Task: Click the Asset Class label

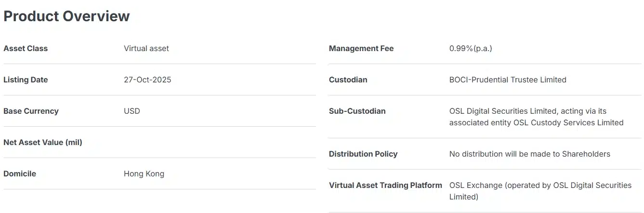Action: pos(26,48)
